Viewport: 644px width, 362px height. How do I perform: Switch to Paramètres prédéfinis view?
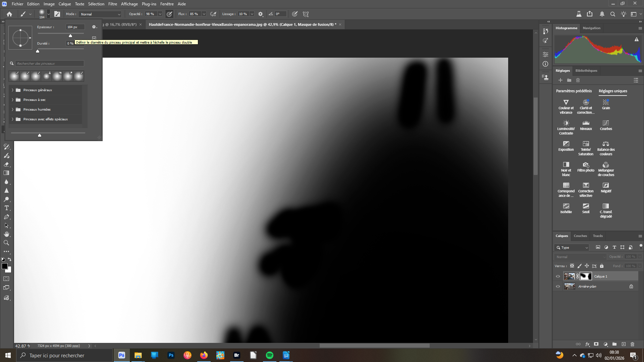pos(574,91)
